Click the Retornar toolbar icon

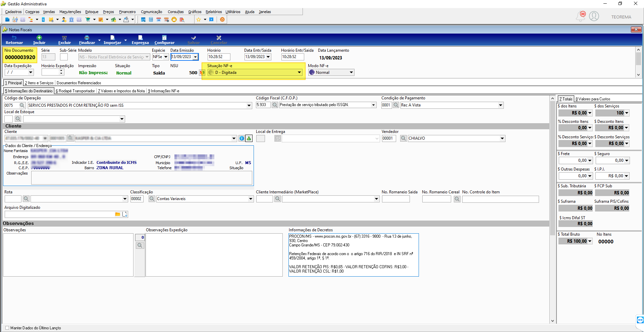click(14, 38)
